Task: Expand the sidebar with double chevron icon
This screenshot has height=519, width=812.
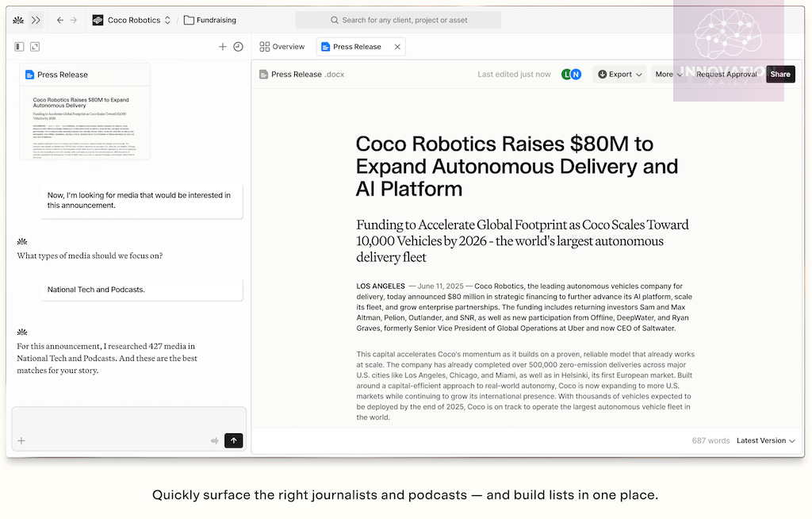Action: [36, 20]
